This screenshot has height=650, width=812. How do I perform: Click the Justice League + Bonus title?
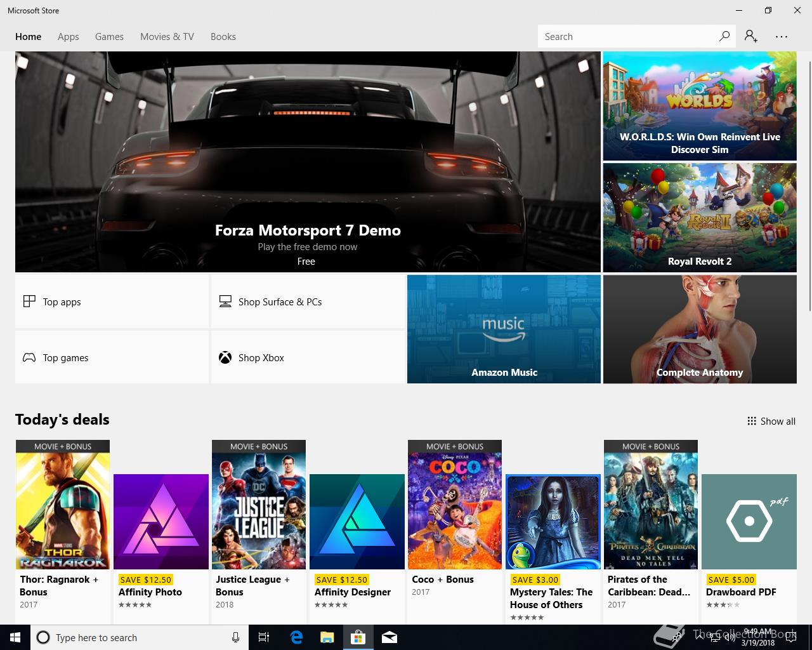click(x=252, y=586)
